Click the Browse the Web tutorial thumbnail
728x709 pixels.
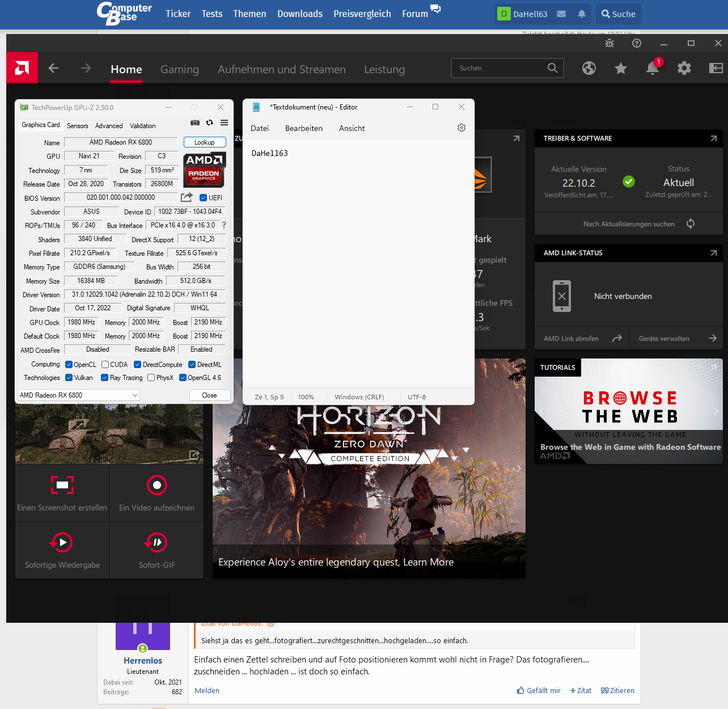629,411
